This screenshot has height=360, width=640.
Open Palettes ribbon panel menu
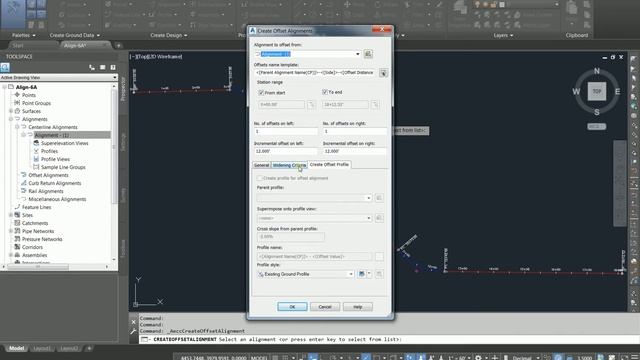point(23,35)
